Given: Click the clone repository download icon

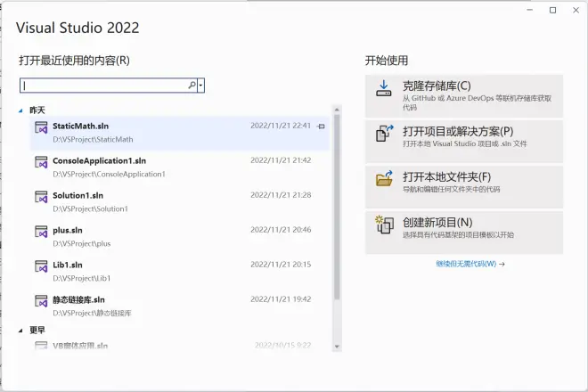Looking at the screenshot, I should 384,88.
